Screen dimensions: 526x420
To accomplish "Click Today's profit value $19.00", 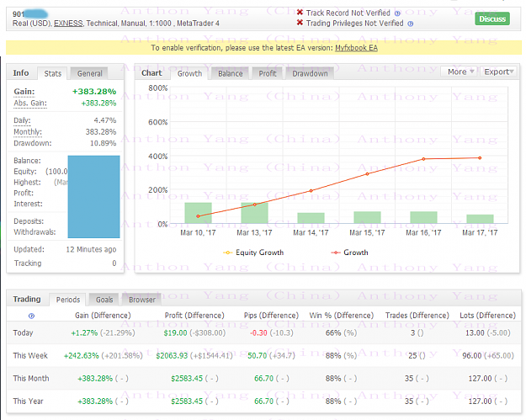I will click(175, 333).
